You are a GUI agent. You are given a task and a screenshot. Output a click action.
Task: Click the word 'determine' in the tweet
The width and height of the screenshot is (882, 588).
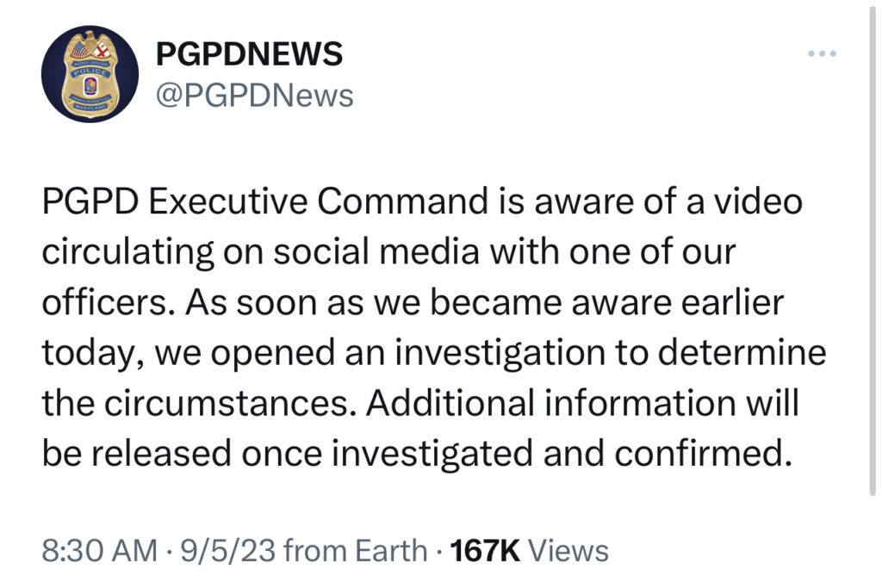(x=742, y=352)
